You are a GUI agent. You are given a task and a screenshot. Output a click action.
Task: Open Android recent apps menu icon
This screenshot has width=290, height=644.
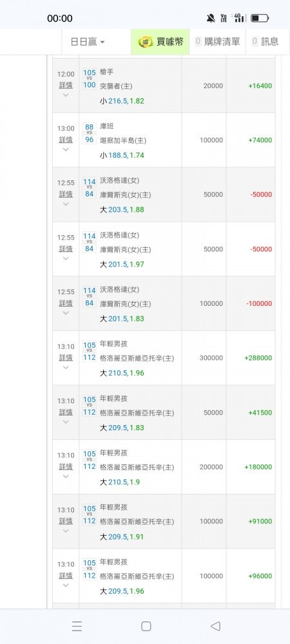(77, 626)
